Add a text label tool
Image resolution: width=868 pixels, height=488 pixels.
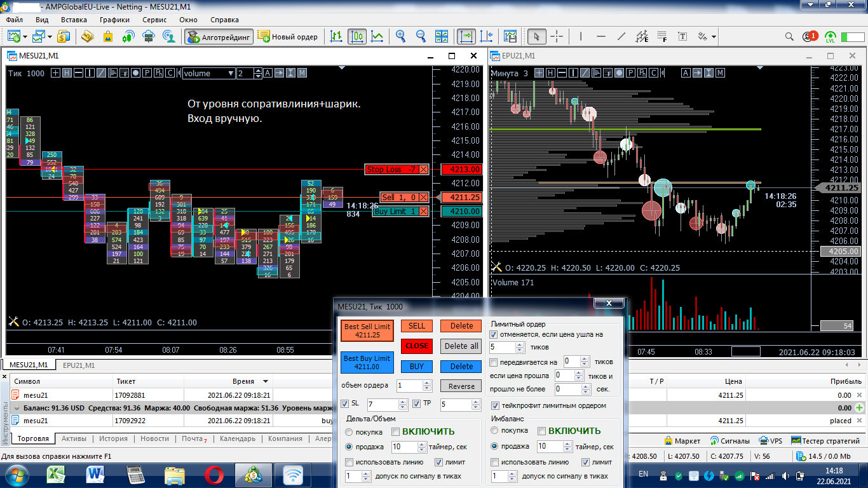pos(683,37)
